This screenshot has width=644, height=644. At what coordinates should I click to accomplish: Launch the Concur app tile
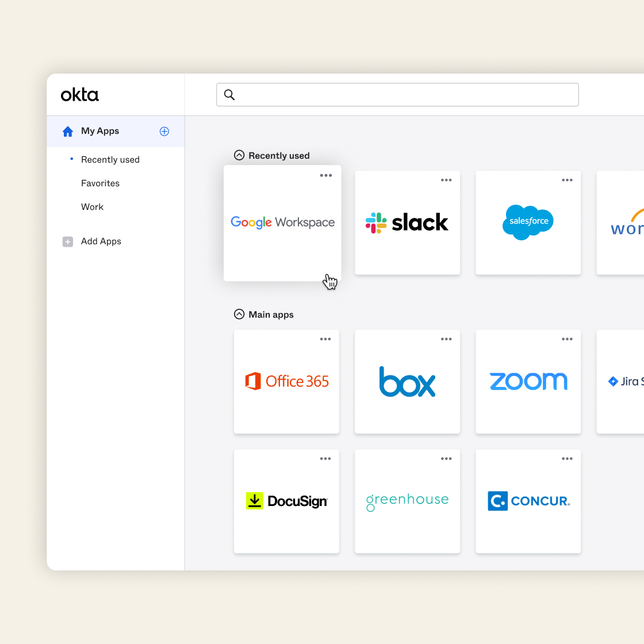528,501
